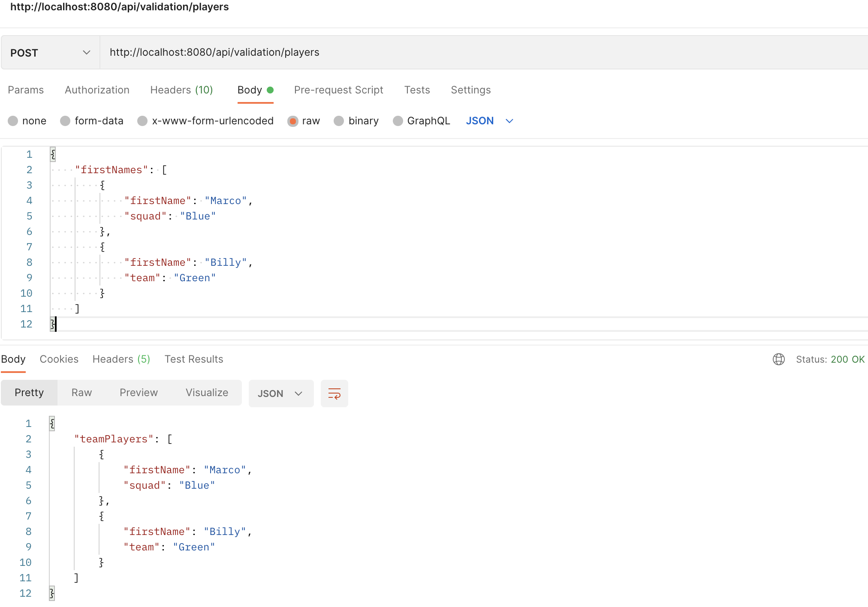Click "Green" value in response body
Image resolution: width=868 pixels, height=607 pixels.
194,547
